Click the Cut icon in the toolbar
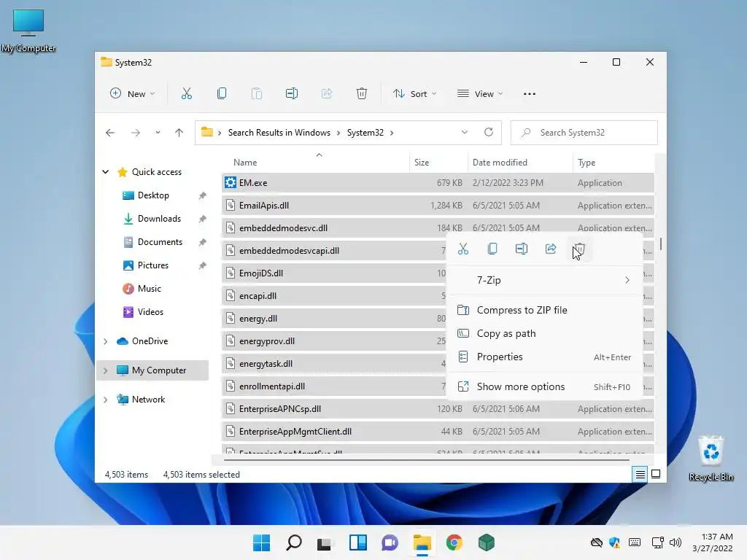This screenshot has width=747, height=560. click(x=186, y=94)
